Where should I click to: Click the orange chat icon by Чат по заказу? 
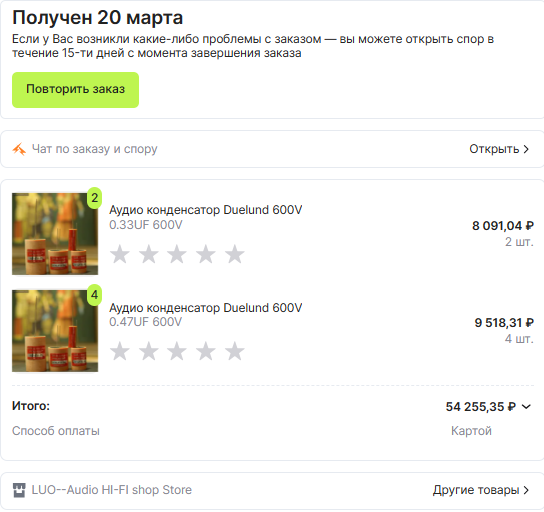(19, 149)
